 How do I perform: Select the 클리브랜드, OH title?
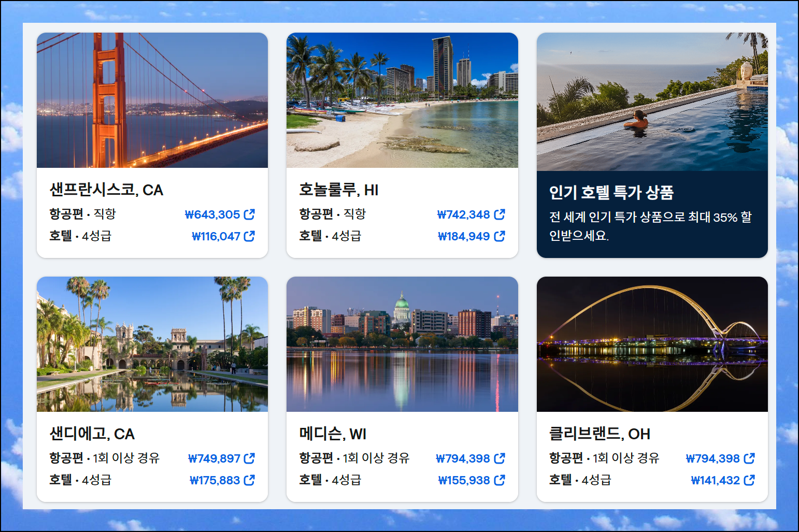pyautogui.click(x=600, y=434)
